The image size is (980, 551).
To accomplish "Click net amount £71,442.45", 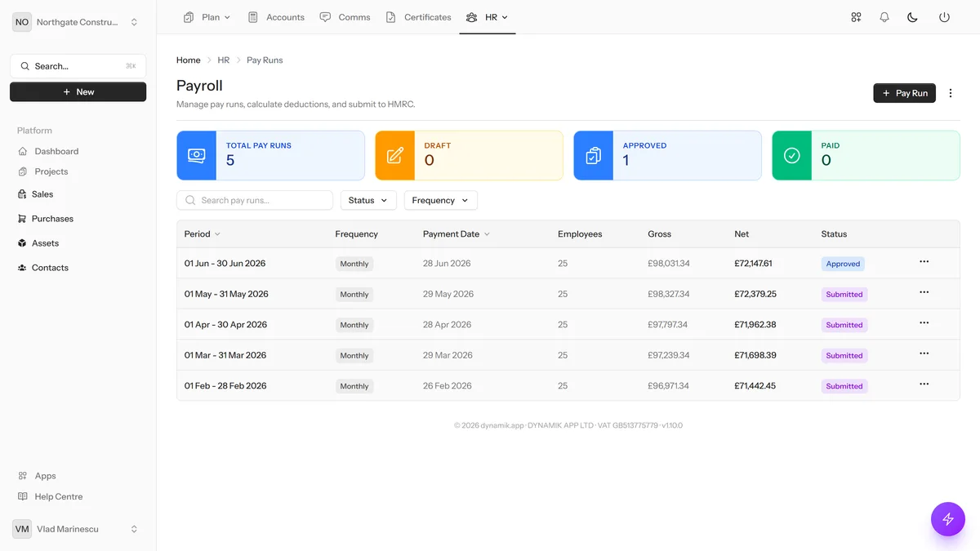I will (x=755, y=386).
